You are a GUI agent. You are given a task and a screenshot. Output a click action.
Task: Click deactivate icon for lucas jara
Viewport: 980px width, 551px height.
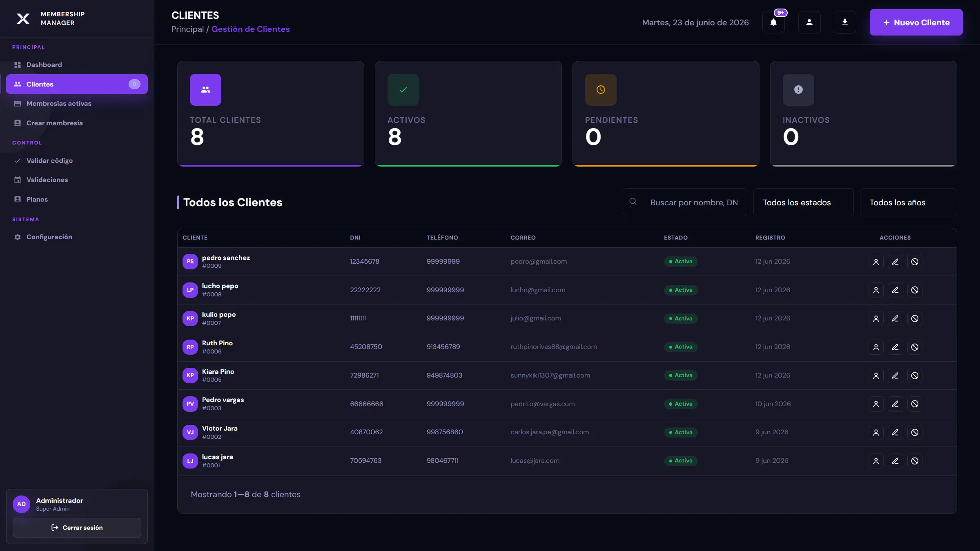coord(915,461)
